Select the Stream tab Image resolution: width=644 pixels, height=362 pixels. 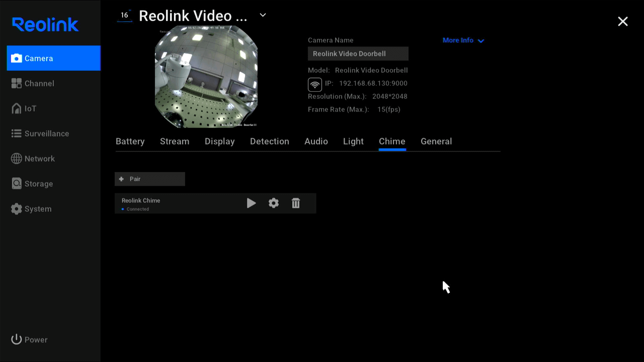(x=174, y=141)
